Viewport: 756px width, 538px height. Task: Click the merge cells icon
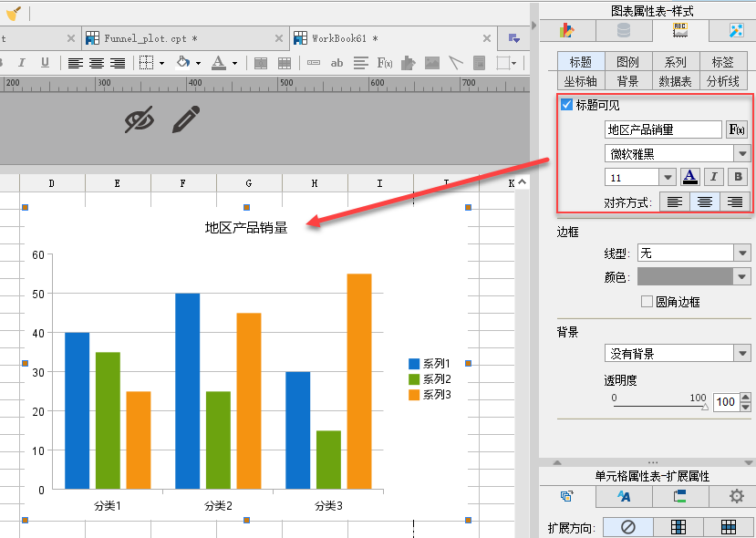(x=261, y=63)
